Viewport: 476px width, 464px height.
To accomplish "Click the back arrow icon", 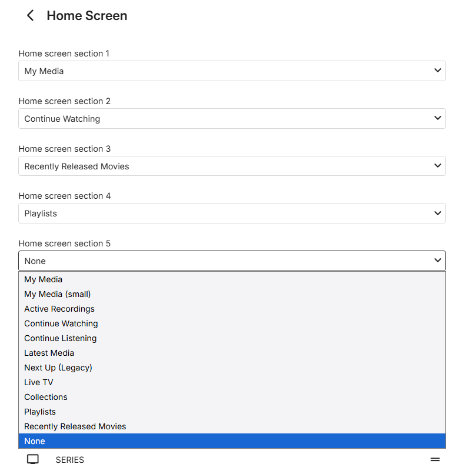I will click(x=31, y=16).
